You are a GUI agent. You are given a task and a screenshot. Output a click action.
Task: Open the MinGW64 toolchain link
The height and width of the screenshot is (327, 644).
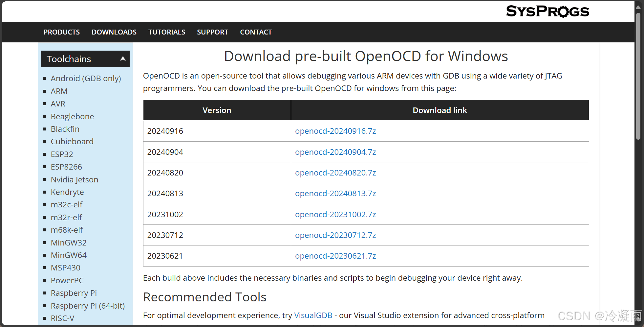pos(69,255)
